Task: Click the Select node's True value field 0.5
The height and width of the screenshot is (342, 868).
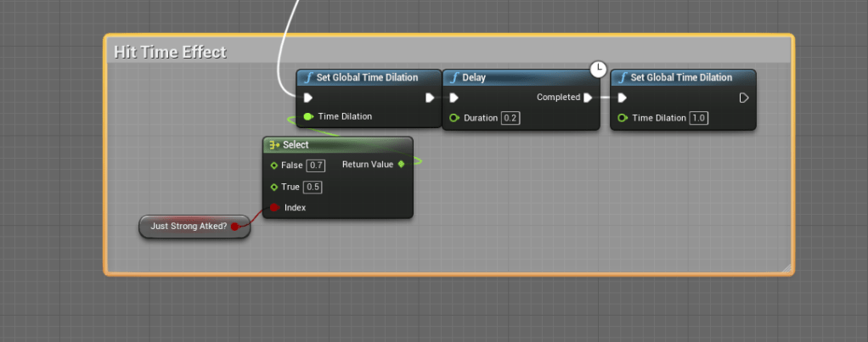Action: 313,187
